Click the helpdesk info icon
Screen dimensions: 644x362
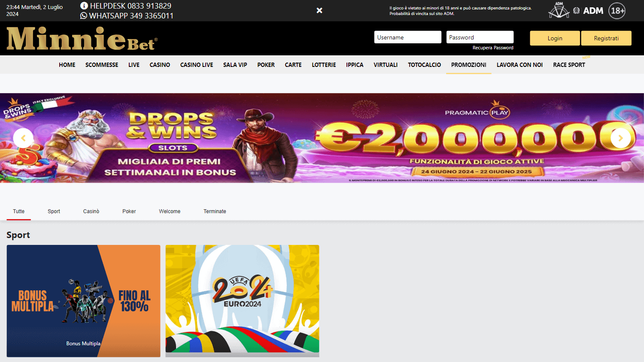click(84, 6)
